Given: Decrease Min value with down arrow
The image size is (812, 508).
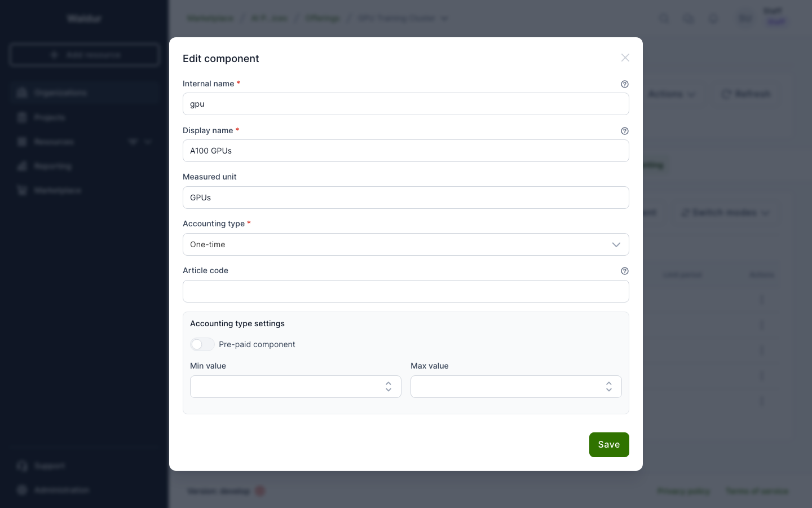Looking at the screenshot, I should [x=389, y=390].
